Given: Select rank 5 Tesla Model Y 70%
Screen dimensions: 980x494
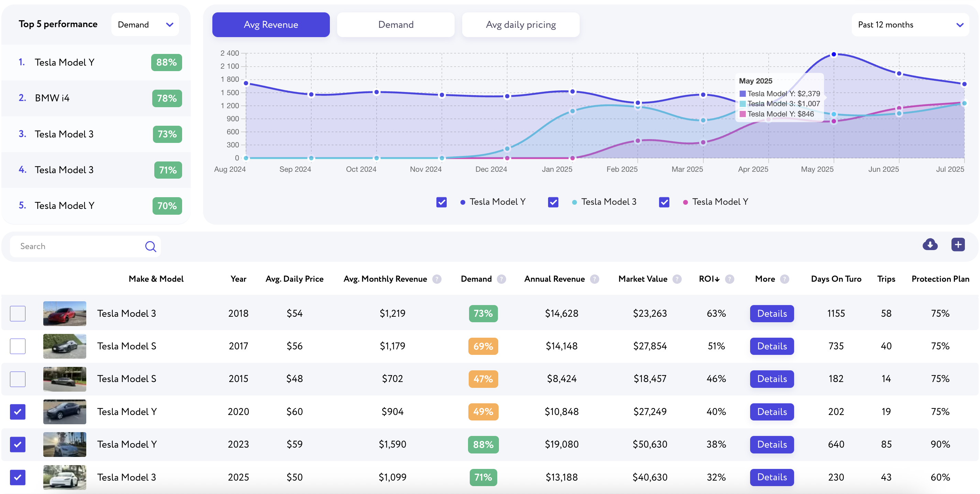Looking at the screenshot, I should [x=96, y=206].
